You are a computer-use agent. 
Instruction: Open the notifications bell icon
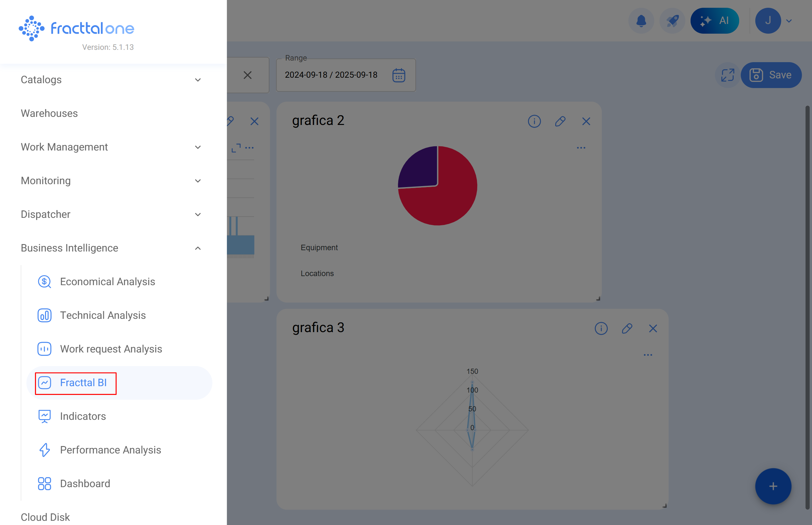pyautogui.click(x=641, y=21)
